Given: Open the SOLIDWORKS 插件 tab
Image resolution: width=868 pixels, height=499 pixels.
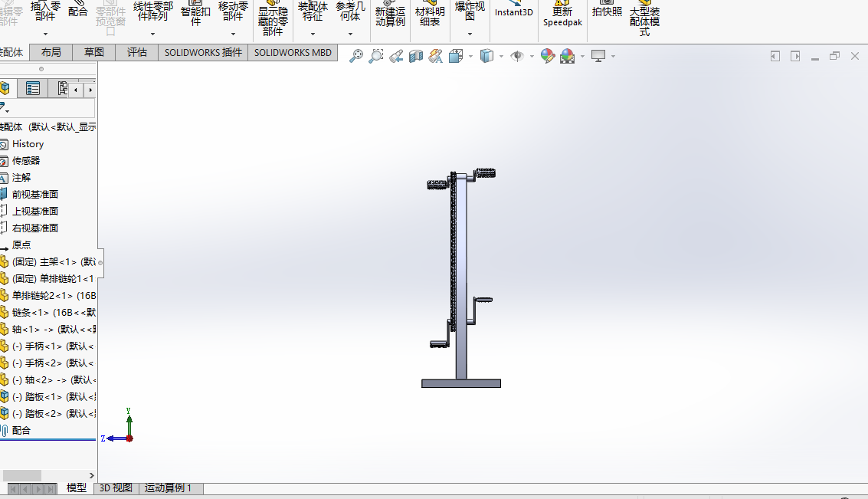Looking at the screenshot, I should click(203, 52).
